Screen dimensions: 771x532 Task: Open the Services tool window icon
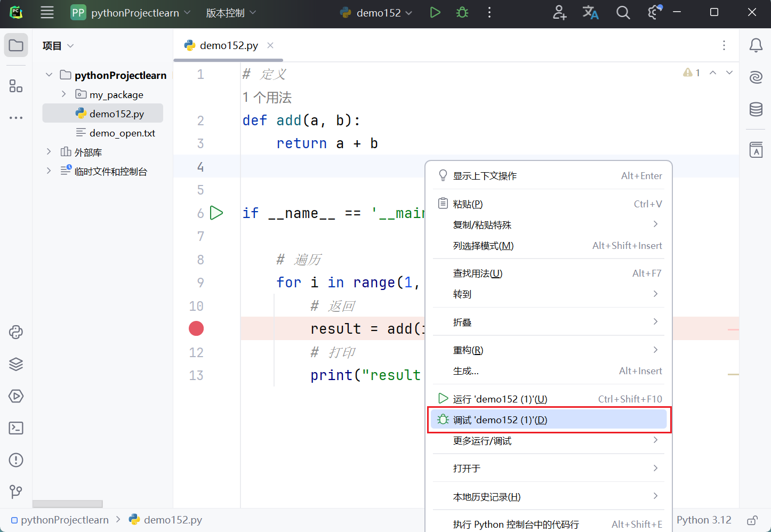click(x=16, y=396)
